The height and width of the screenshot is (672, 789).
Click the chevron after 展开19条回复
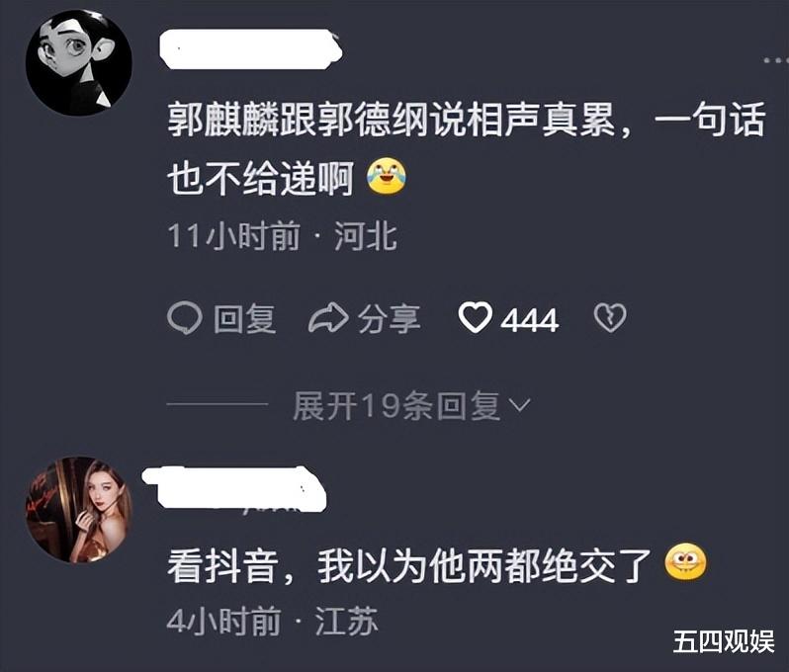coord(520,405)
